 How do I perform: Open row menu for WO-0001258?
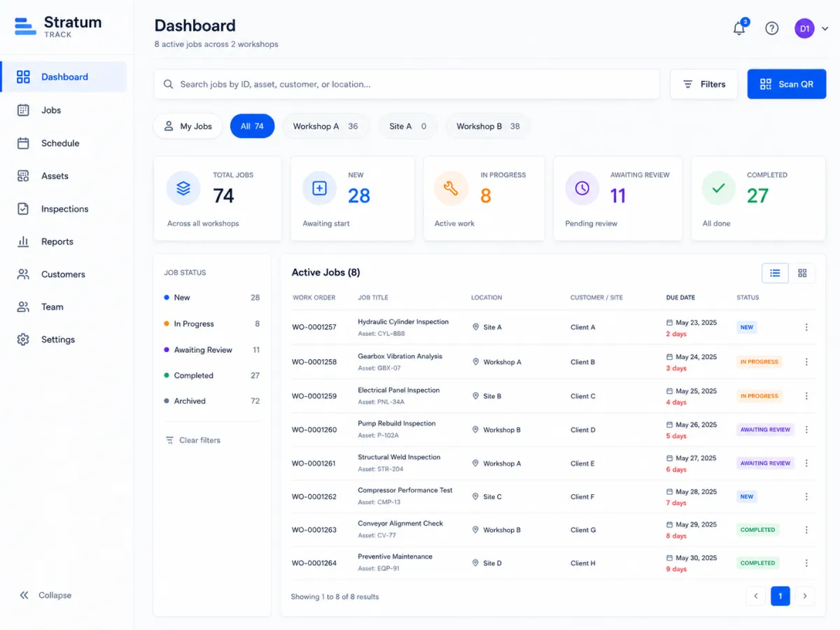tap(806, 362)
